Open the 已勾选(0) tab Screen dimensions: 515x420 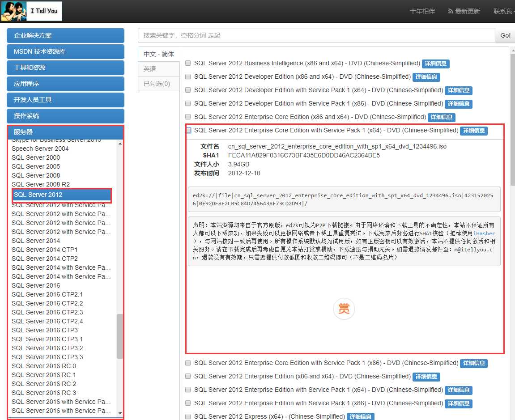(x=159, y=84)
